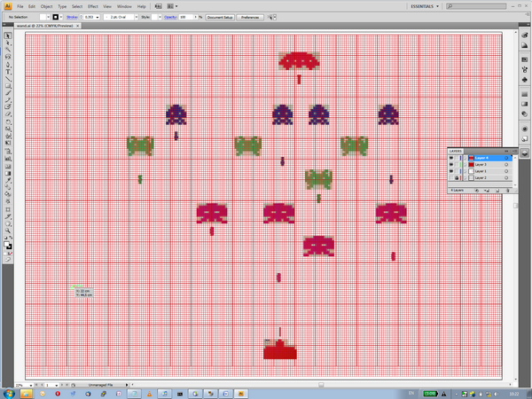The image size is (532, 399).
Task: Select the Zoom tool in toolbox
Action: click(x=8, y=231)
